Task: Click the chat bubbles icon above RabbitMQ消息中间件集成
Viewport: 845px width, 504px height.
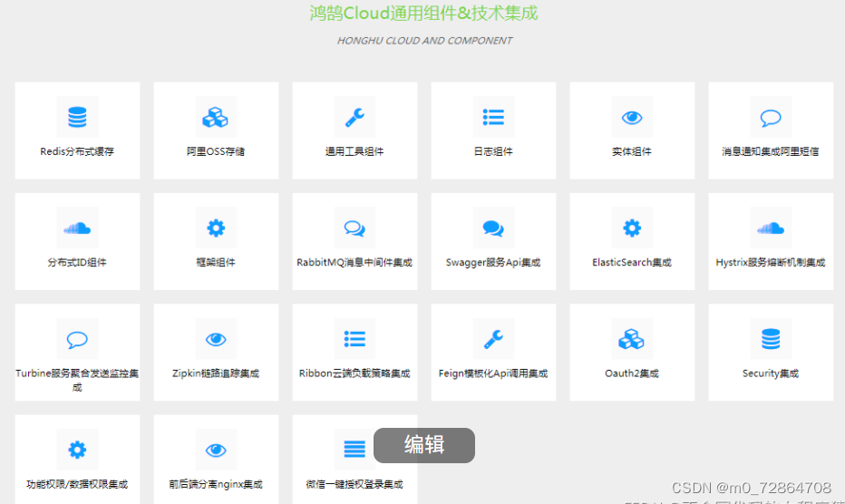Action: pyautogui.click(x=355, y=228)
